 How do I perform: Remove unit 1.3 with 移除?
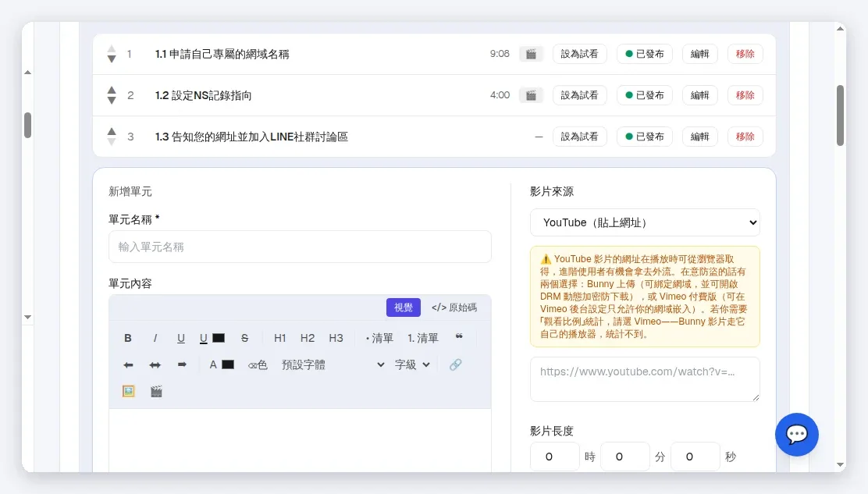tap(745, 137)
